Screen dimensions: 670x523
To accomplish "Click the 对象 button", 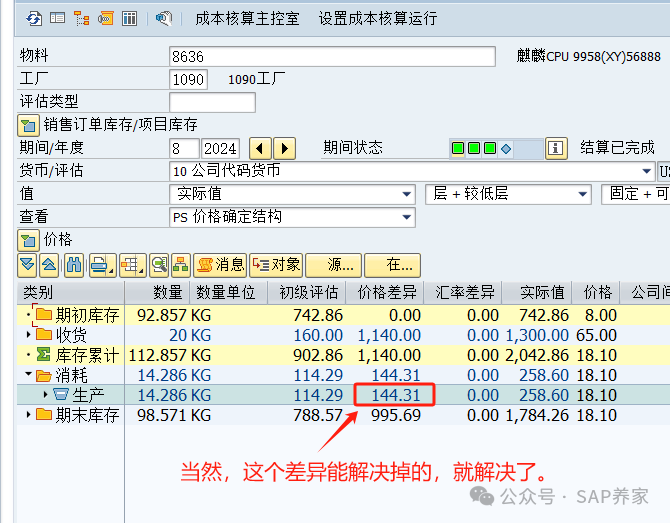I will tap(276, 265).
